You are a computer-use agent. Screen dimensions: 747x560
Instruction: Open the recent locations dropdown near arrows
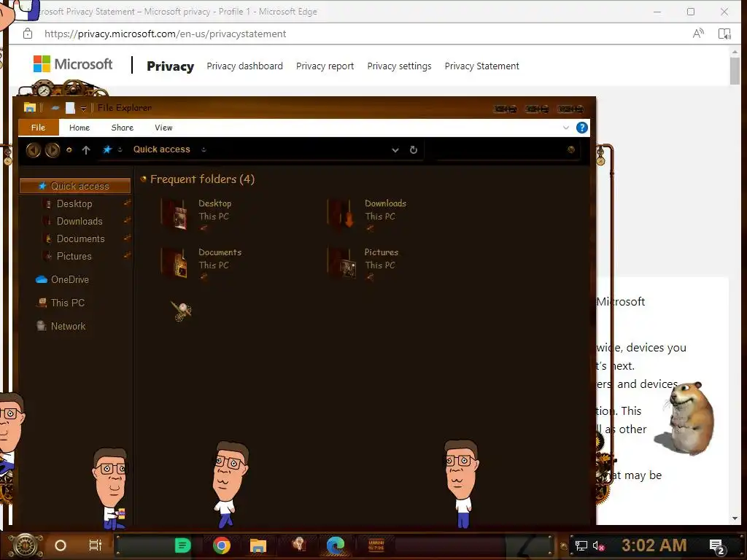pyautogui.click(x=69, y=150)
